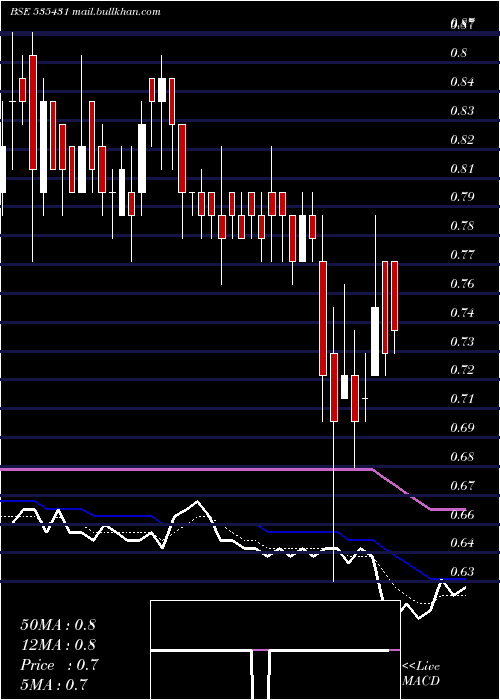Select the 0.73 price axis label
The width and height of the screenshot is (500, 700).
462,342
